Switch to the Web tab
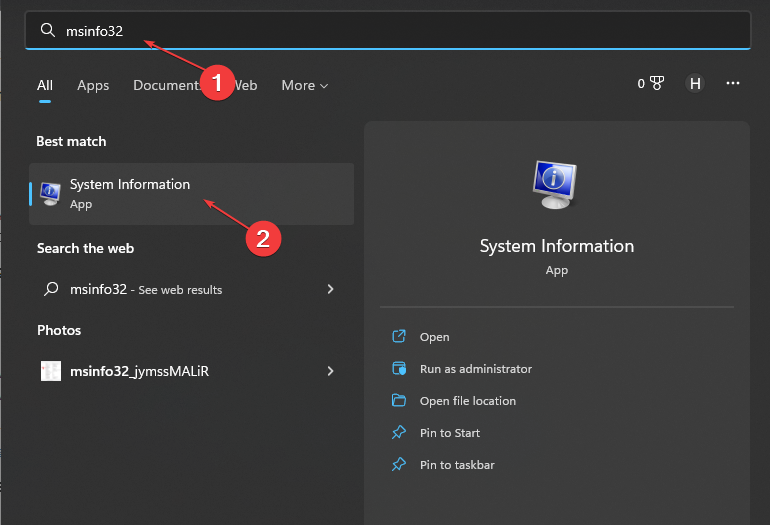The height and width of the screenshot is (525, 770). click(246, 85)
